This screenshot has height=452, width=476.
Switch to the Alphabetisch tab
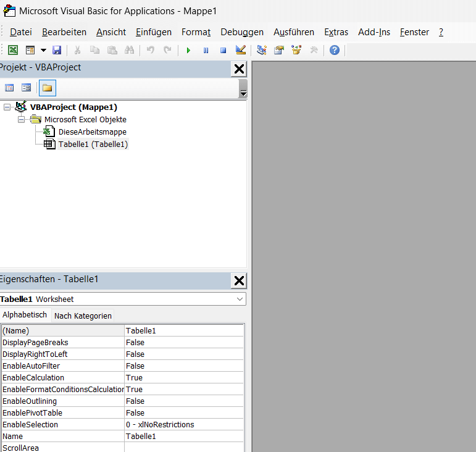[25, 315]
